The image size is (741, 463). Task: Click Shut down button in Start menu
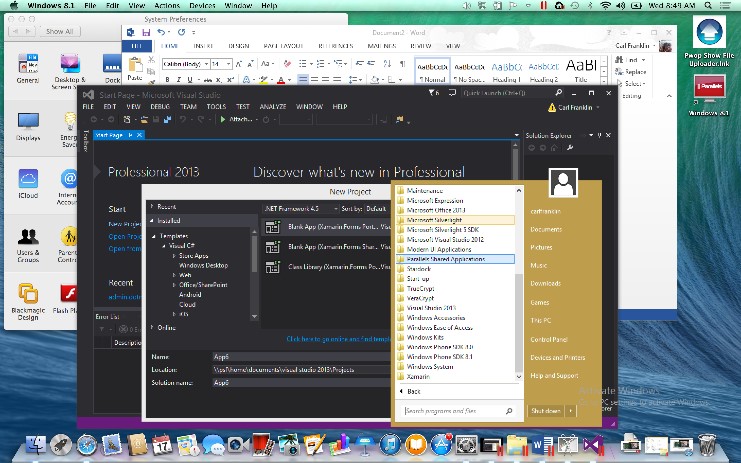point(546,411)
